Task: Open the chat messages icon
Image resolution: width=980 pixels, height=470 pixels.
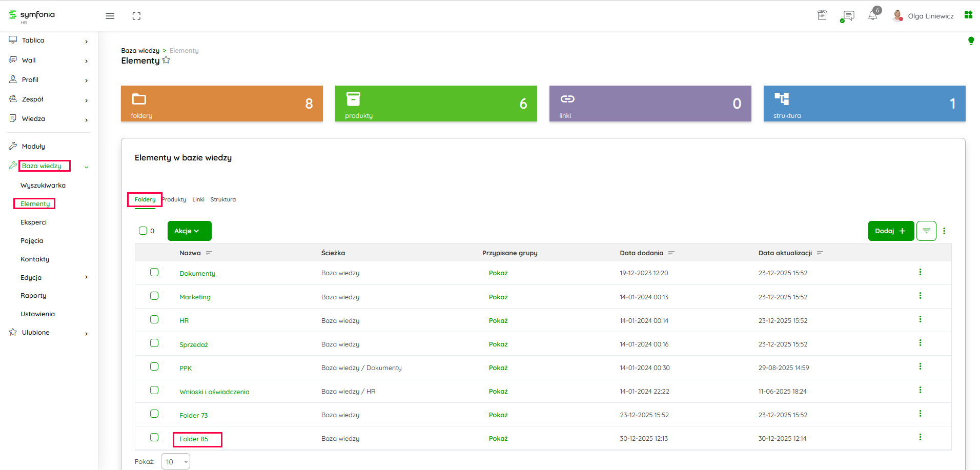Action: (x=849, y=16)
